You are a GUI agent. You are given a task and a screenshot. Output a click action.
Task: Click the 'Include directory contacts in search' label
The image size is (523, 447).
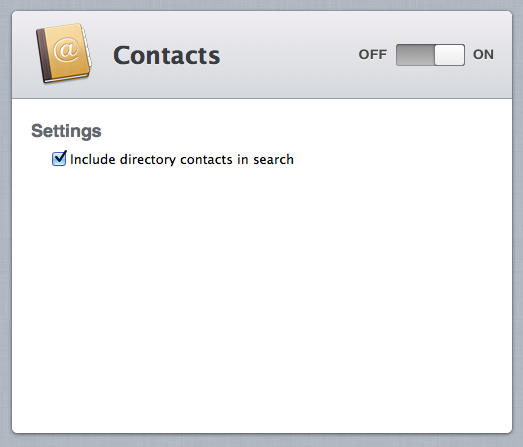click(182, 159)
